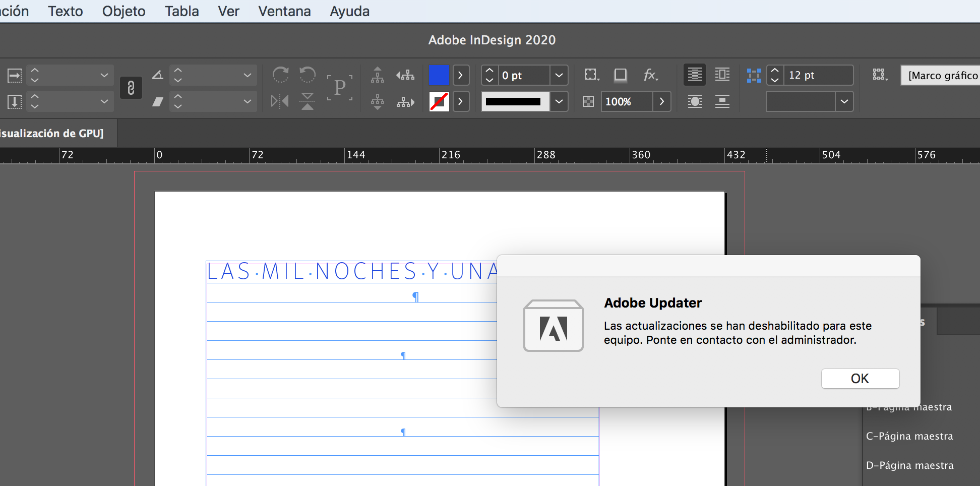
Task: Toggle the constrain proportions link icon
Action: pos(131,88)
